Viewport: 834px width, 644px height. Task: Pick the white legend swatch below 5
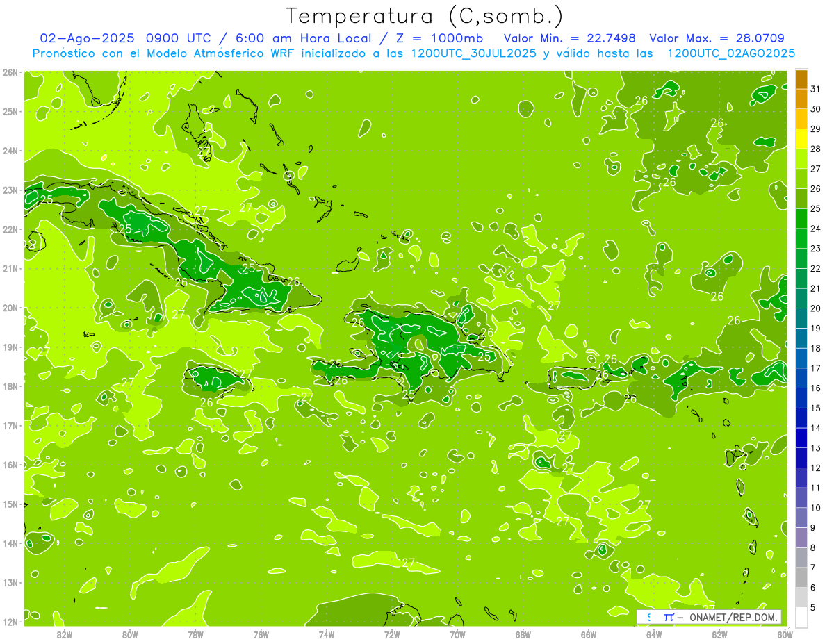tap(801, 617)
